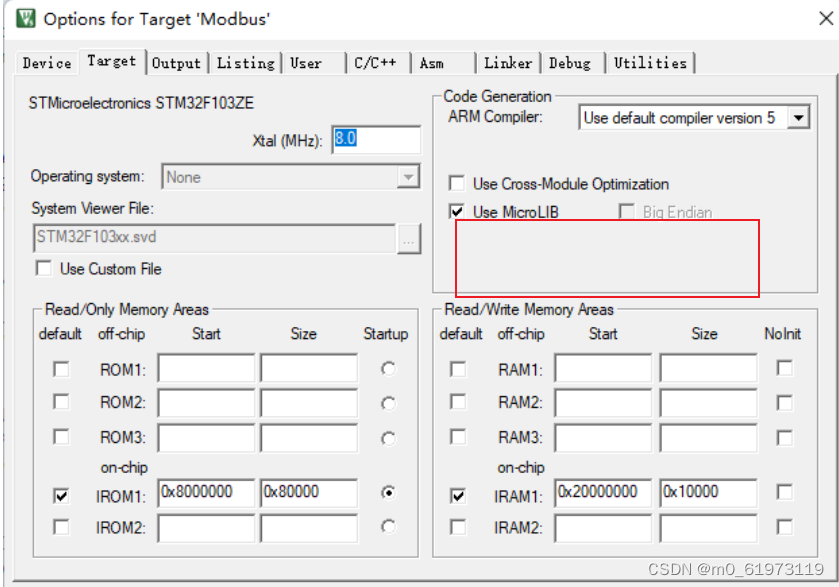Click the RAM3 Size field
The height and width of the screenshot is (587, 839).
point(708,438)
